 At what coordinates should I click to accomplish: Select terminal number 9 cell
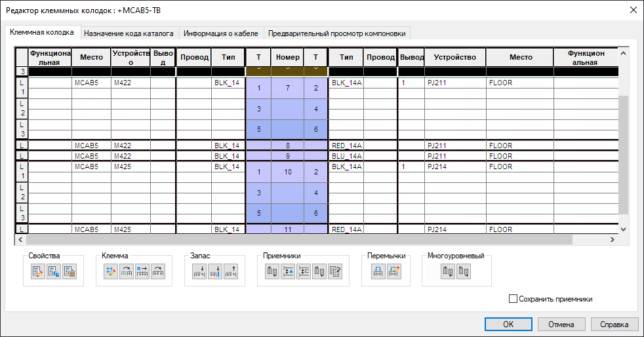coord(287,156)
